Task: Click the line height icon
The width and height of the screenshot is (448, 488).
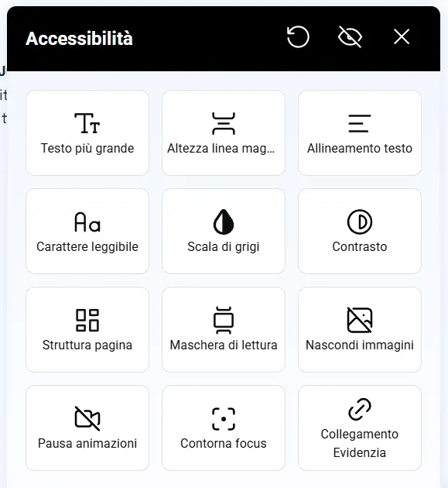Action: point(224,123)
